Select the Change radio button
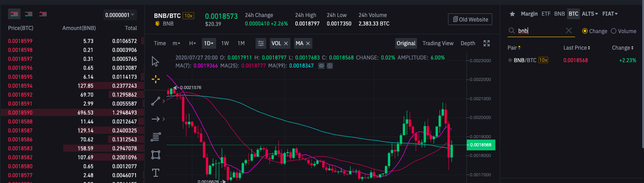The width and height of the screenshot is (644, 183). 584,31
